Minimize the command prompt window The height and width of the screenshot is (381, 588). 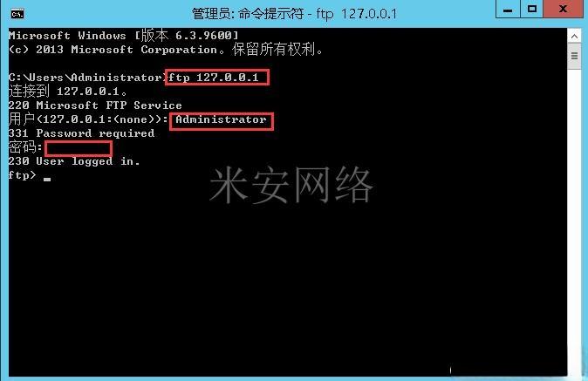pos(508,9)
